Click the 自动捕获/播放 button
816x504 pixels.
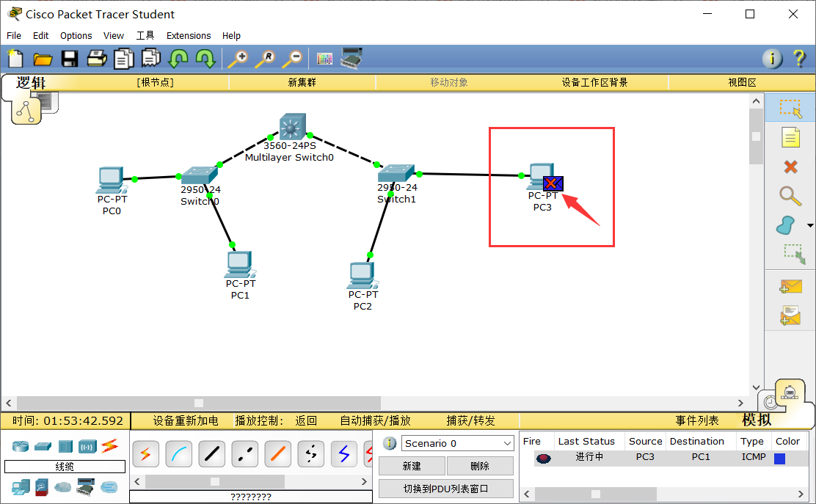click(375, 420)
